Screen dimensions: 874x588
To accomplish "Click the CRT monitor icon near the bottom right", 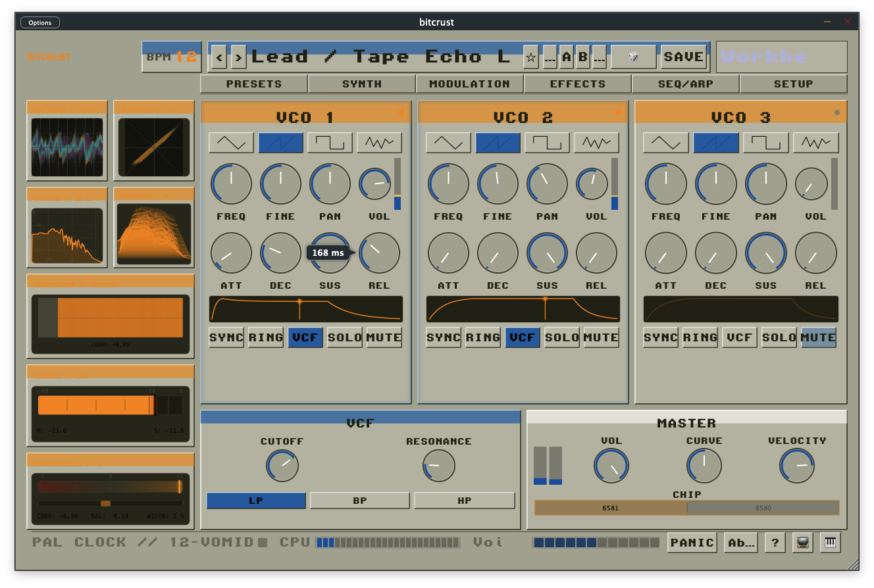I will pyautogui.click(x=802, y=543).
